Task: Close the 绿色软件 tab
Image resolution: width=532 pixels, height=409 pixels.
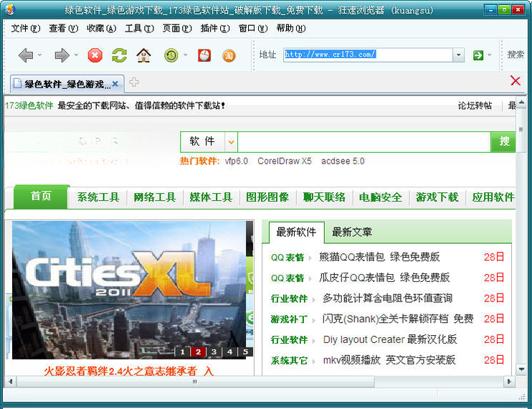Action: click(x=115, y=83)
